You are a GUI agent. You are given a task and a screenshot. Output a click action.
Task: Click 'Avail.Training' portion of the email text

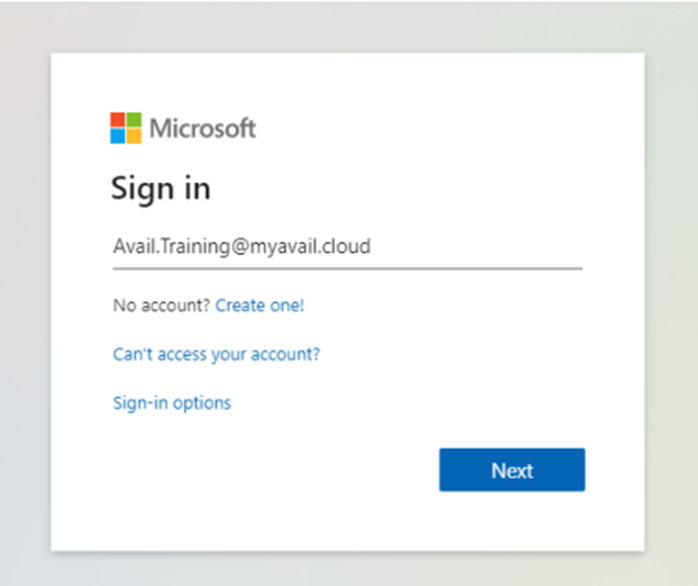tap(171, 247)
